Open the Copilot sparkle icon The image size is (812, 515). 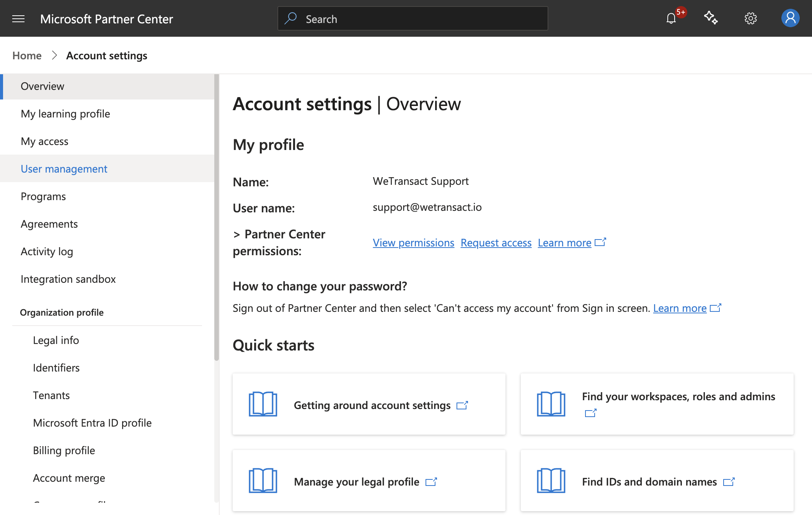point(711,18)
